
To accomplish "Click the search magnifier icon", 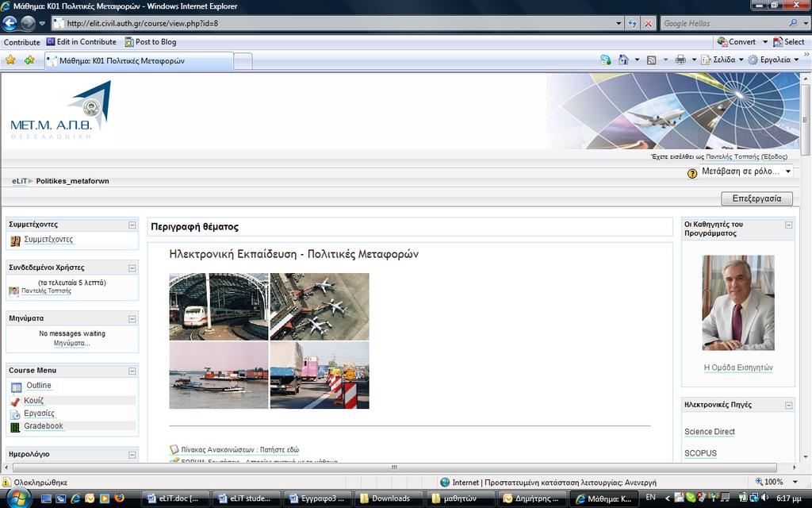I will point(793,23).
